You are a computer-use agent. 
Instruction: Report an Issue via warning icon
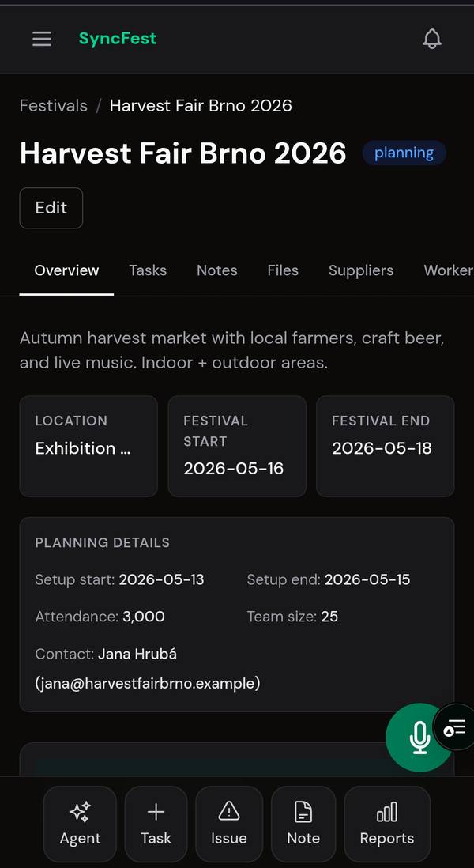[229, 823]
